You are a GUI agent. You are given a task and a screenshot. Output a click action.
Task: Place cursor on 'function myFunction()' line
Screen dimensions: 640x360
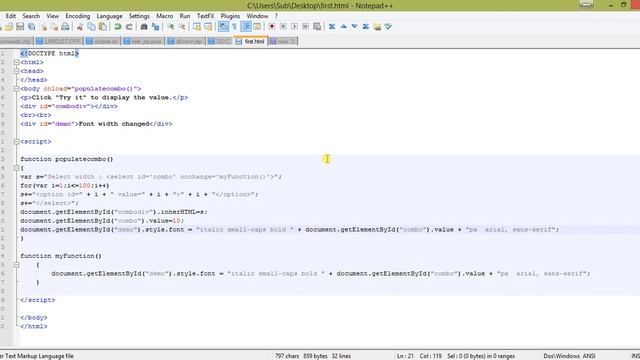(x=61, y=256)
